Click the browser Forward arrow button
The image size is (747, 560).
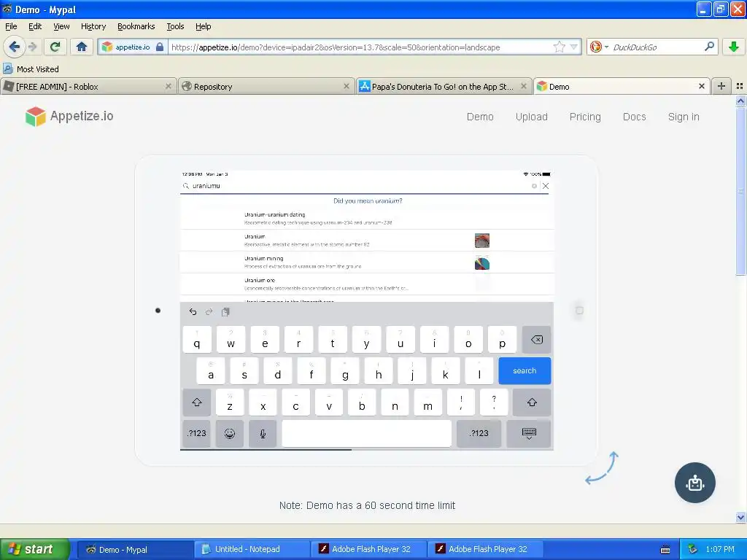tap(32, 47)
